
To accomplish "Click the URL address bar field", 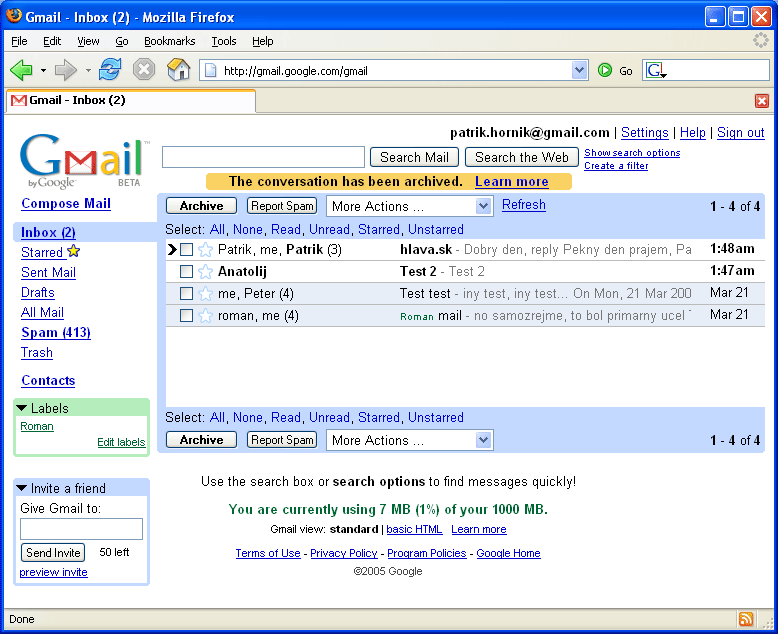I will (x=395, y=71).
